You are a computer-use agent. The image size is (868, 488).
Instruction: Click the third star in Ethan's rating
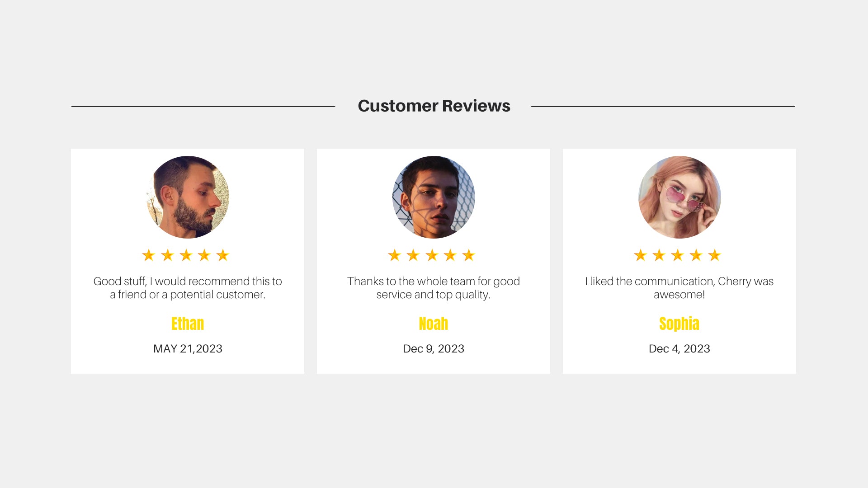click(x=186, y=256)
